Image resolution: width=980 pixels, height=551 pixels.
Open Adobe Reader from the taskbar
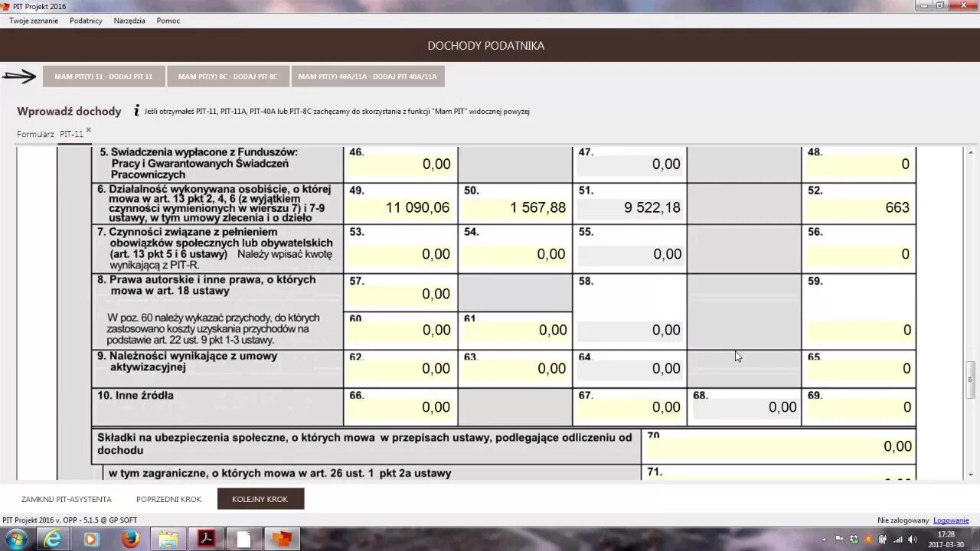coord(206,539)
